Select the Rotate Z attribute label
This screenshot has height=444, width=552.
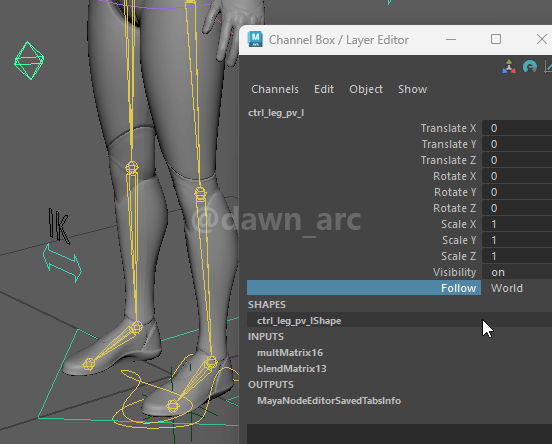pyautogui.click(x=454, y=208)
